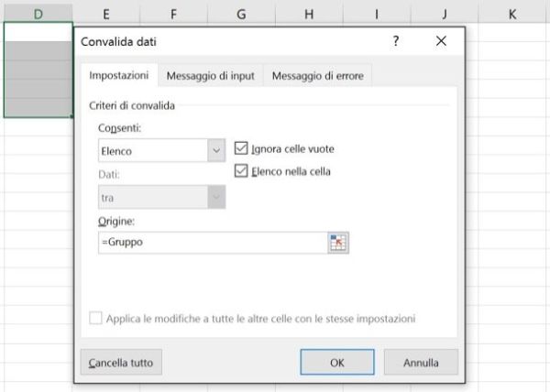This screenshot has width=550, height=392.
Task: Close the Convalida dati dialog
Action: click(x=441, y=42)
